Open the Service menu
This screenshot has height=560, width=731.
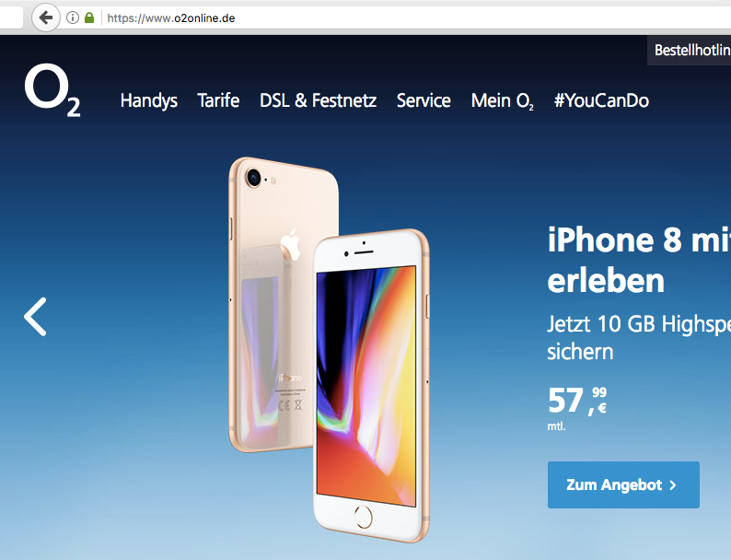[424, 100]
